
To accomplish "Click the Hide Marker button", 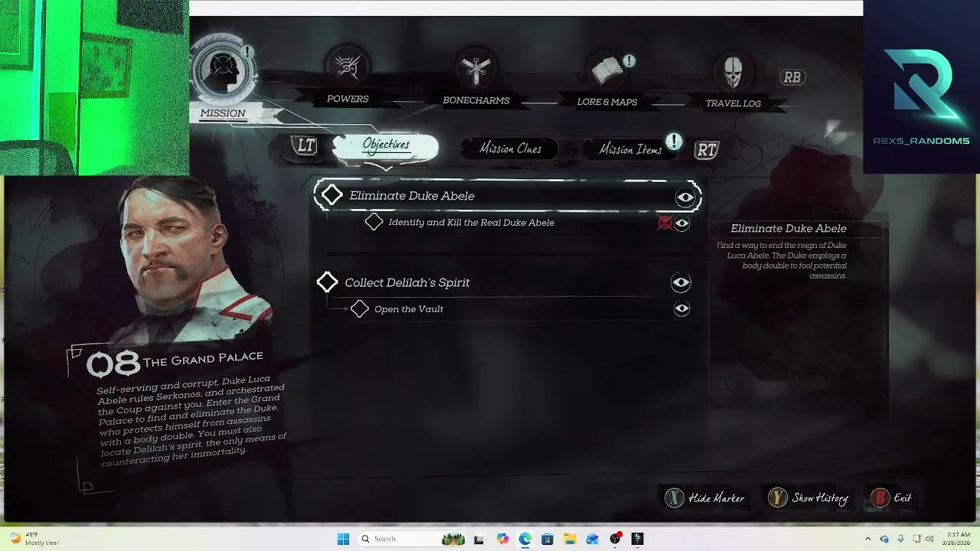I will (704, 498).
